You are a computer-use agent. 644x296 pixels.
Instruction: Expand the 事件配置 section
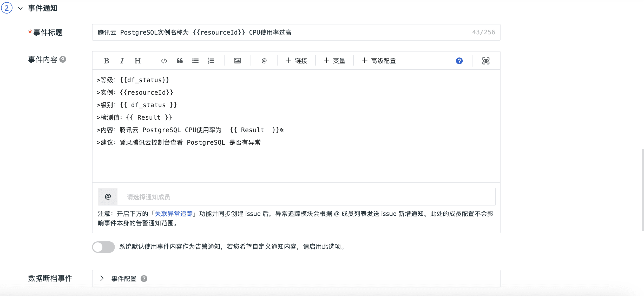click(102, 278)
